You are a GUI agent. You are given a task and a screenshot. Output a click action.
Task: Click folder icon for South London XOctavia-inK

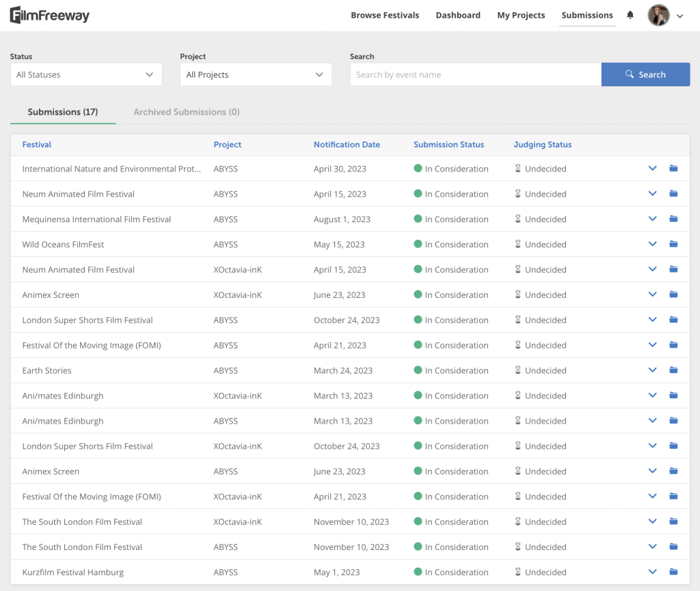[673, 521]
